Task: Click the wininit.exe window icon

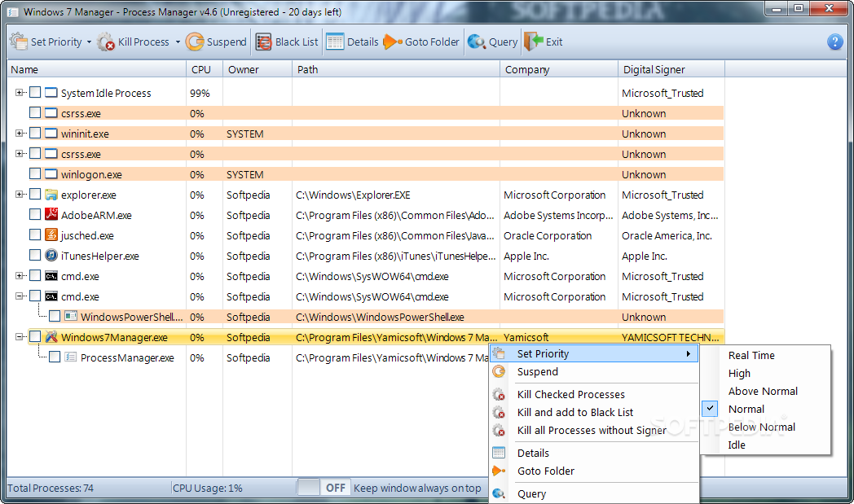Action: point(51,134)
